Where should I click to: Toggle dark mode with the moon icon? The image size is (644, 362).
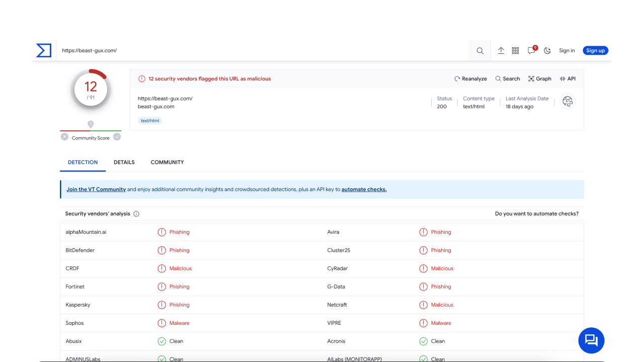pos(547,50)
